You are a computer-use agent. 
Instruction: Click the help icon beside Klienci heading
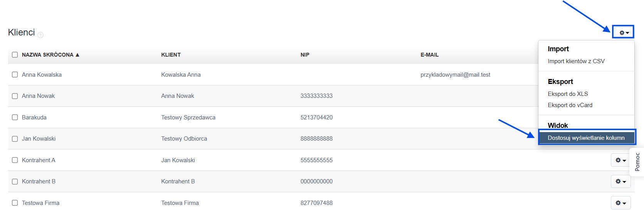coord(40,35)
